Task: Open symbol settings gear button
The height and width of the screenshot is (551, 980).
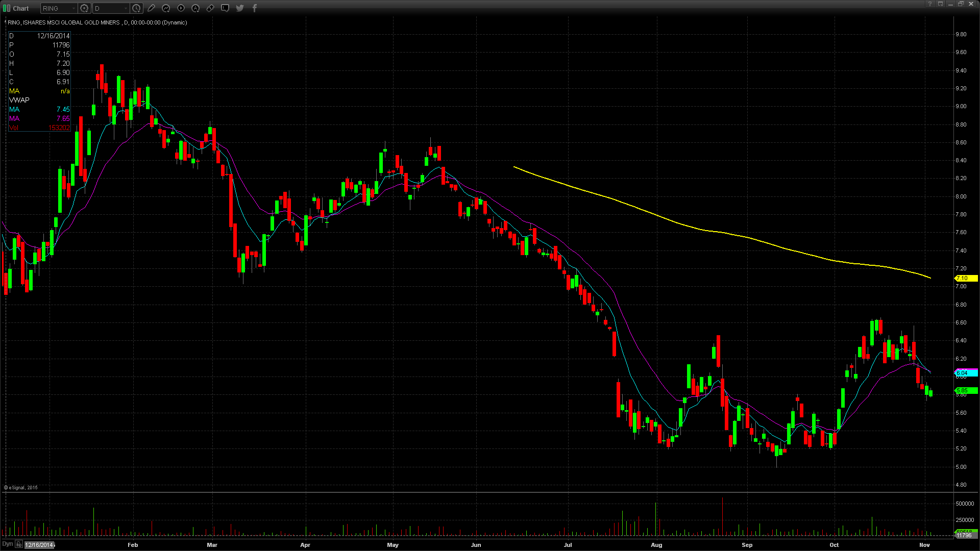Action: [84, 8]
